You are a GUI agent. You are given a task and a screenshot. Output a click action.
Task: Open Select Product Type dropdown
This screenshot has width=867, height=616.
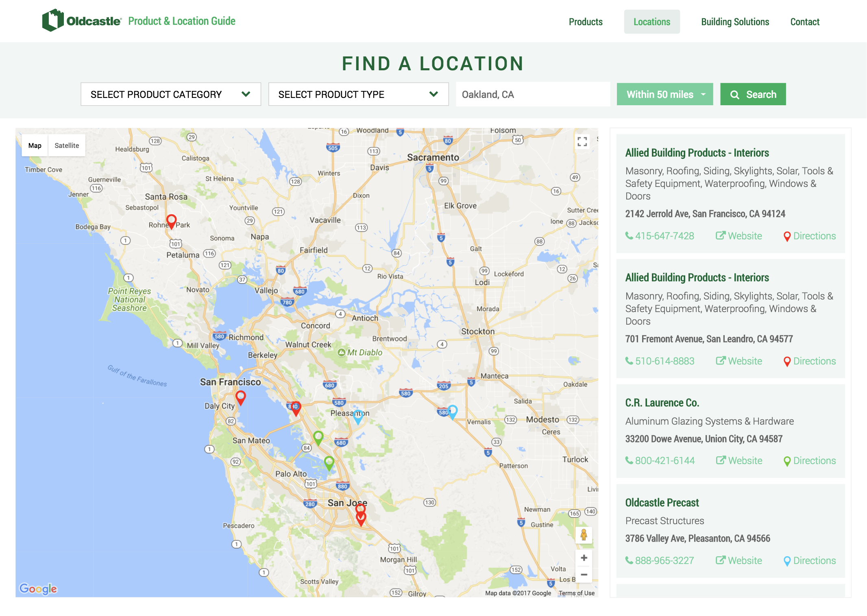click(358, 94)
